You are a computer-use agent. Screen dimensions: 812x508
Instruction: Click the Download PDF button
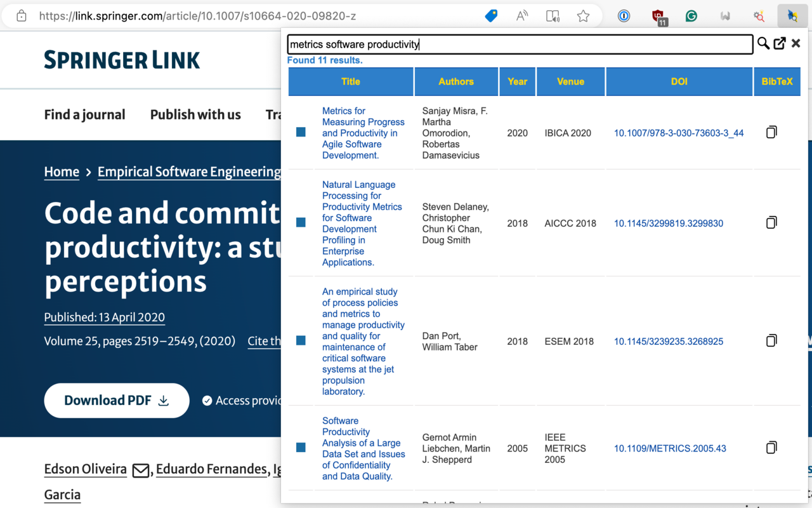(x=117, y=401)
